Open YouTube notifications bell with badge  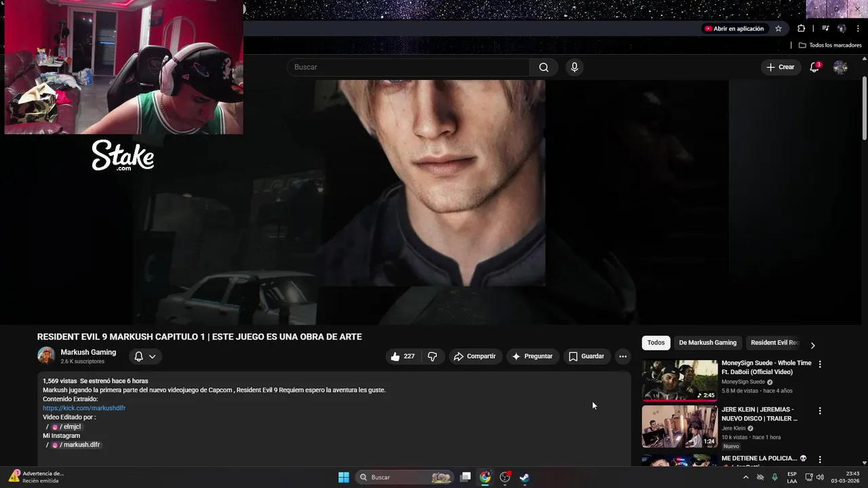tap(814, 67)
